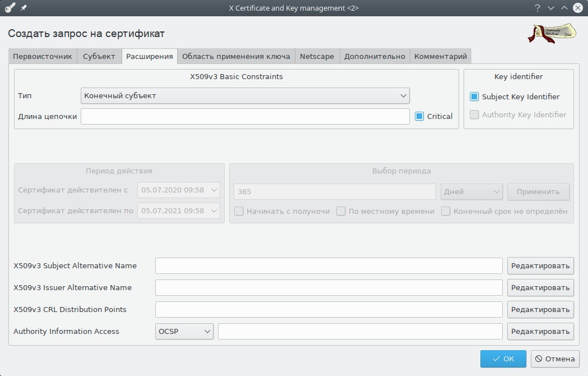588x376 pixels.
Task: Expand the OCSP dropdown
Action: pos(184,331)
